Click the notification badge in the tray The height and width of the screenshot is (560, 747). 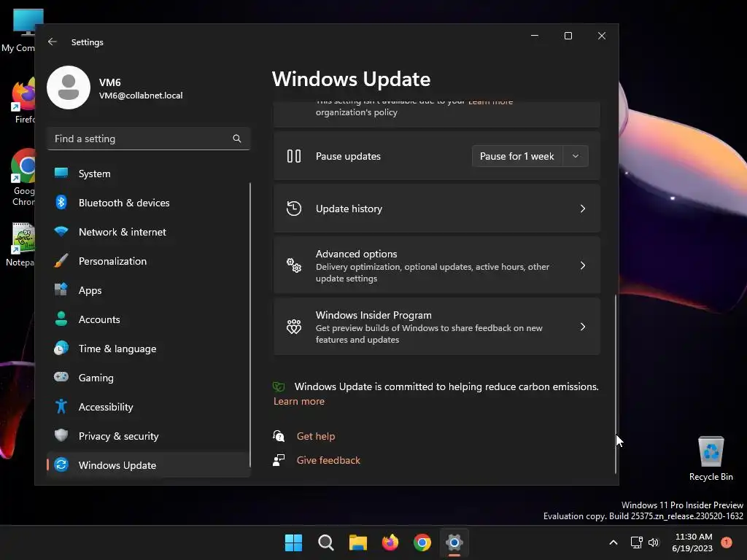point(726,542)
